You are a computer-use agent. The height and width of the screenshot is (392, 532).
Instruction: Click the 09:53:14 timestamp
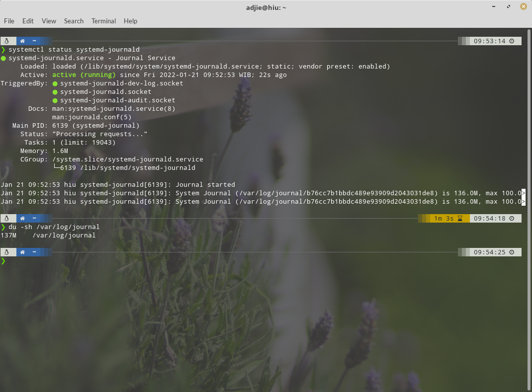(x=490, y=41)
